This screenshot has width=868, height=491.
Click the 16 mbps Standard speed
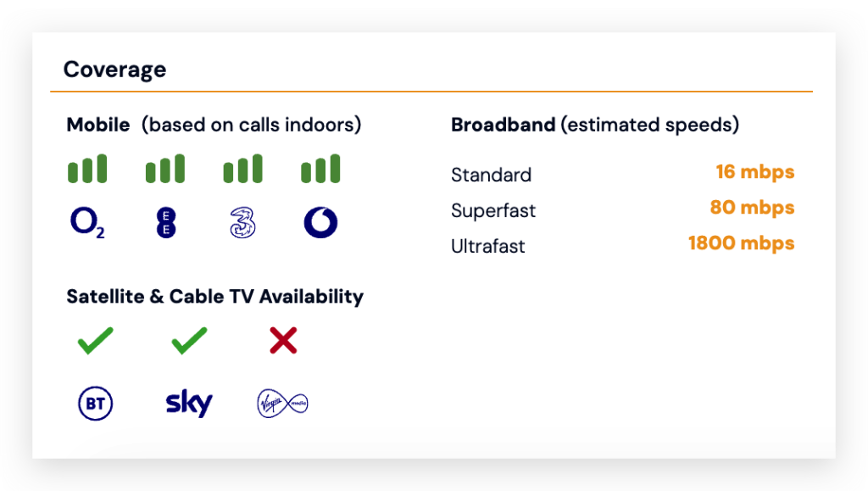(755, 172)
